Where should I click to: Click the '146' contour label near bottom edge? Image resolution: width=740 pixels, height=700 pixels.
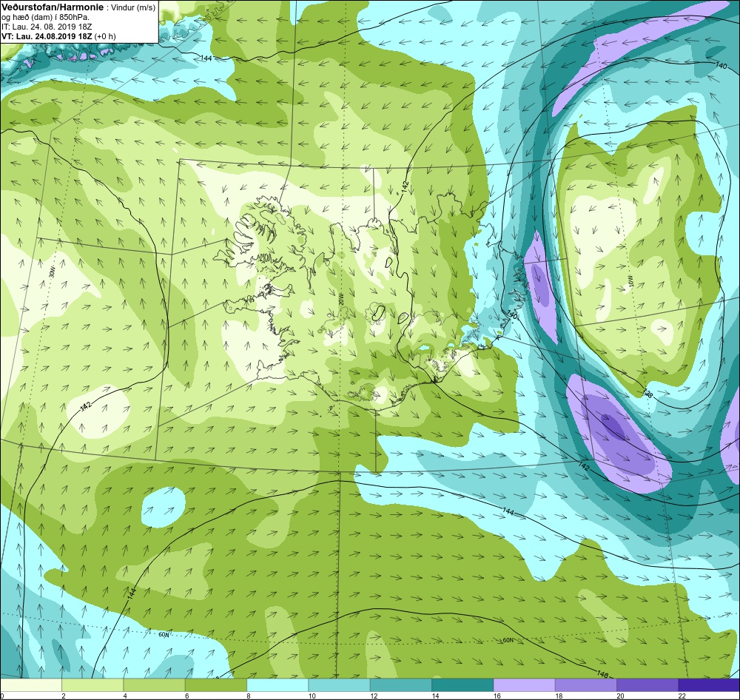602,675
